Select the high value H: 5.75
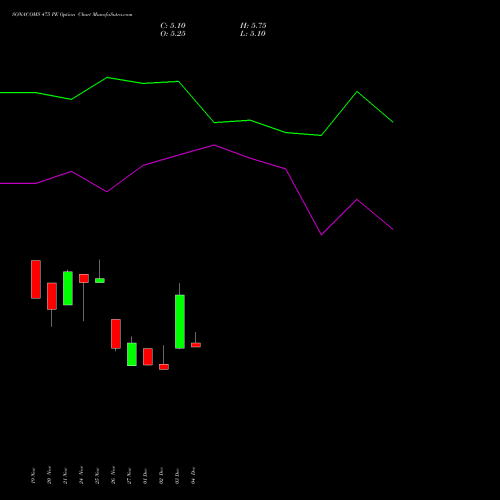 [253, 26]
